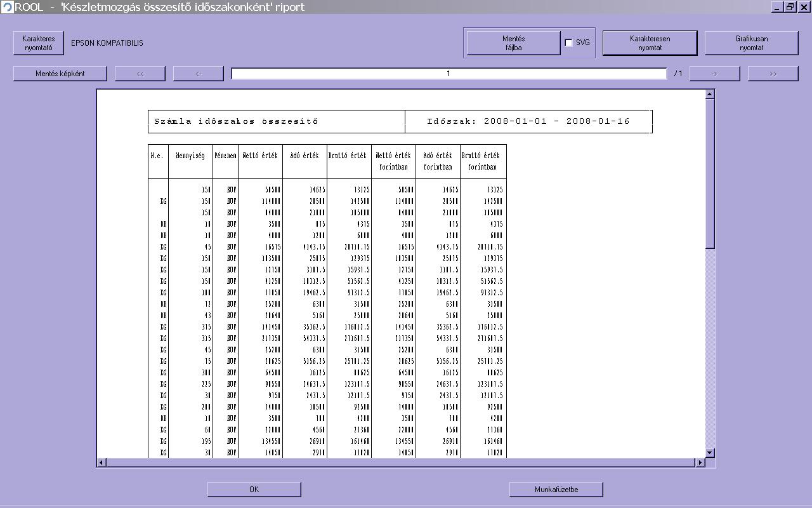Jump to last page with >> button

coord(773,74)
